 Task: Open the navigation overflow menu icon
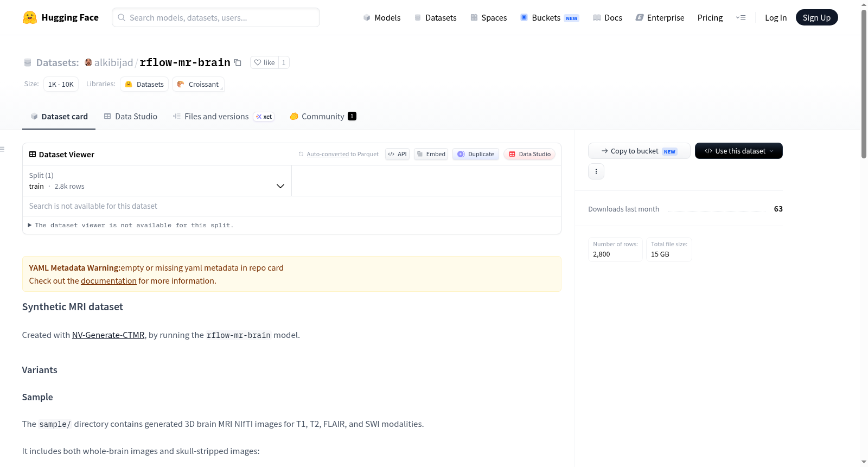pos(741,17)
